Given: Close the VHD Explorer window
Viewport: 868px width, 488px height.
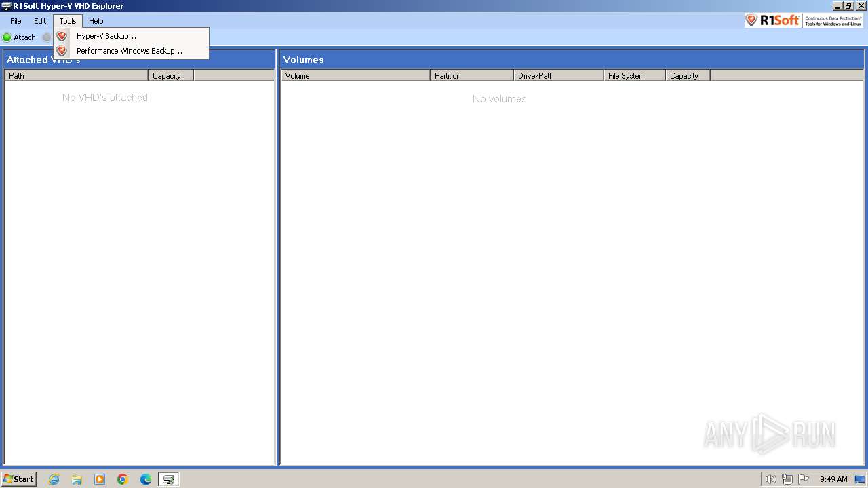Looking at the screenshot, I should click(x=861, y=6).
